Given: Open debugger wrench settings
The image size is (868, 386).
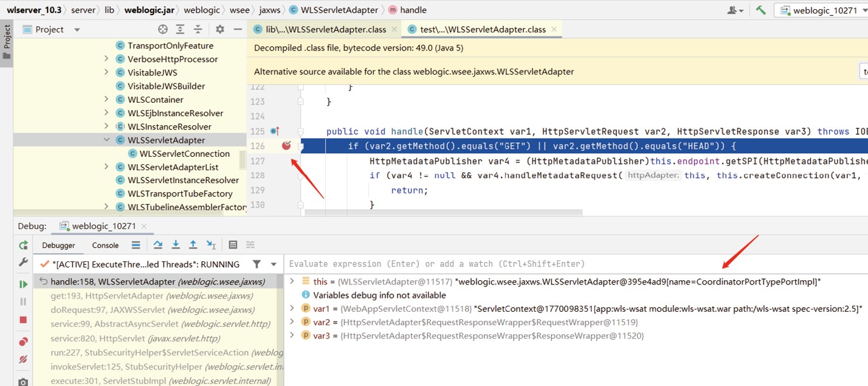Looking at the screenshot, I should click(x=23, y=262).
